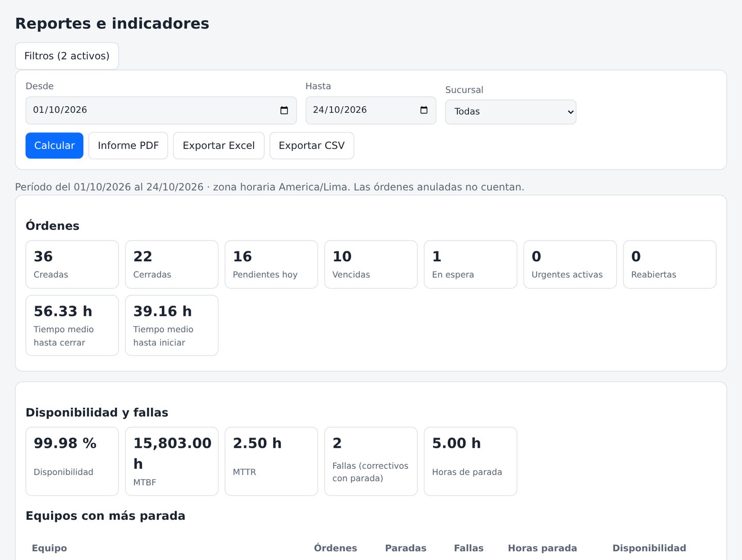Focus the Hasta date field 24/10/2026
Image resolution: width=742 pixels, height=560 pixels.
[371, 110]
